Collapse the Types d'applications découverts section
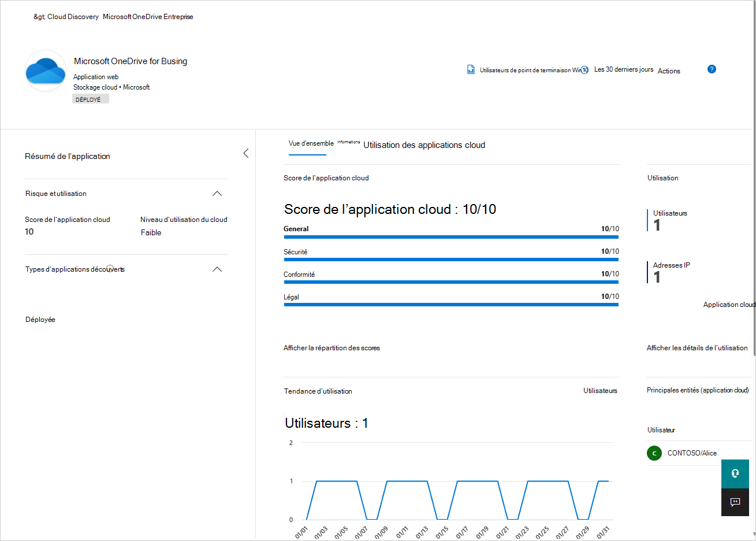The height and width of the screenshot is (541, 756). tap(217, 269)
